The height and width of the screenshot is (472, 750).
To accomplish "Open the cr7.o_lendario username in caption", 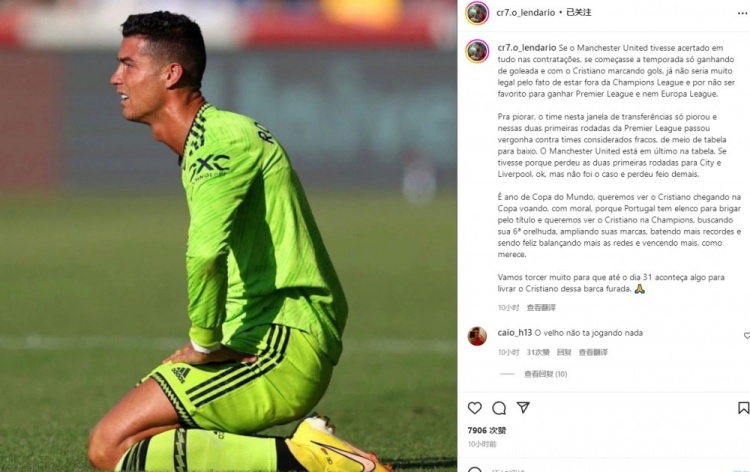I will (x=527, y=48).
